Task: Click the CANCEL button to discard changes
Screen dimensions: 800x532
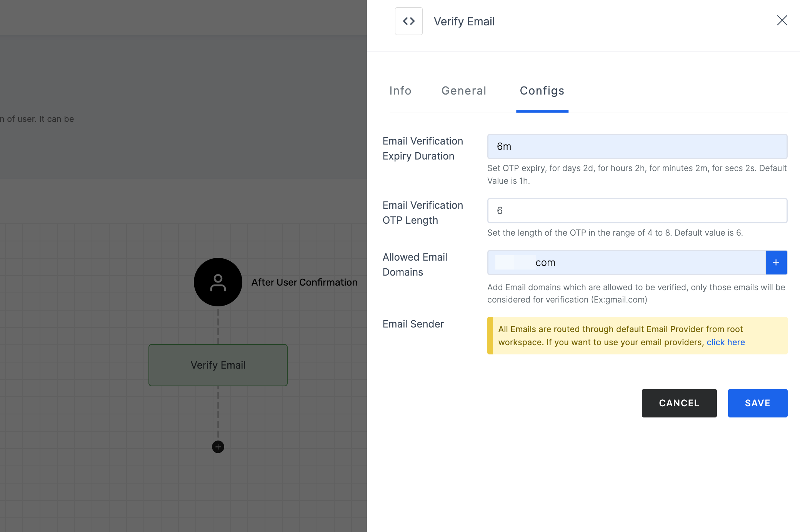Action: (679, 402)
